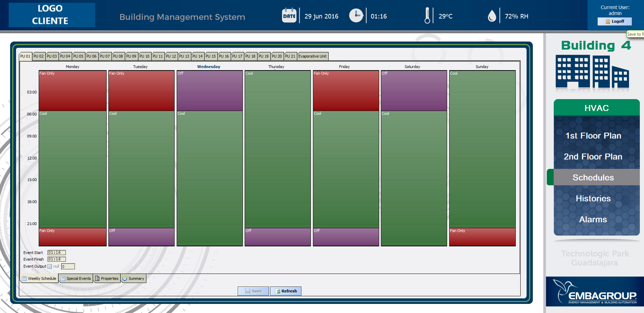Click the humidity water drop icon

[492, 16]
